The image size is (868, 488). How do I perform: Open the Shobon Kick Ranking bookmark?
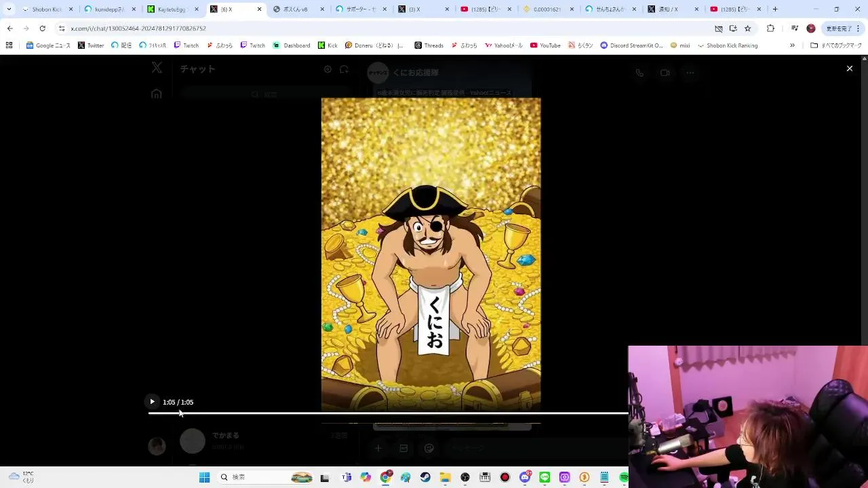[x=728, y=45]
